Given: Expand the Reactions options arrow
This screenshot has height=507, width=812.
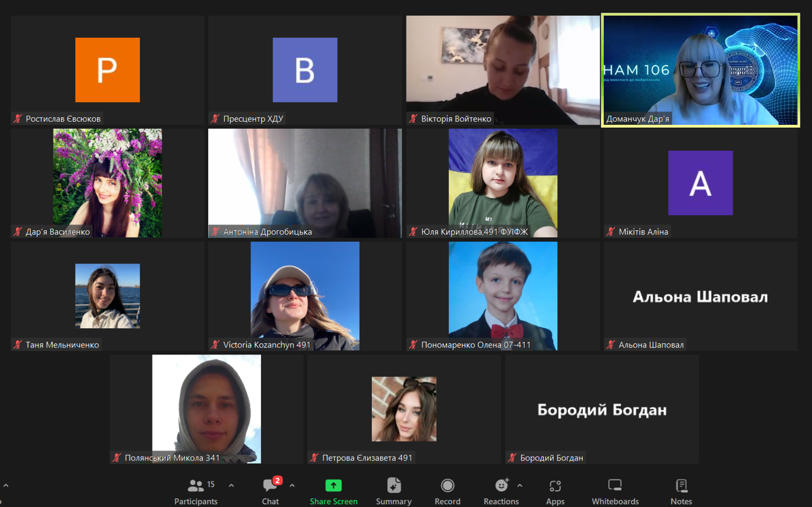Looking at the screenshot, I should [x=520, y=486].
